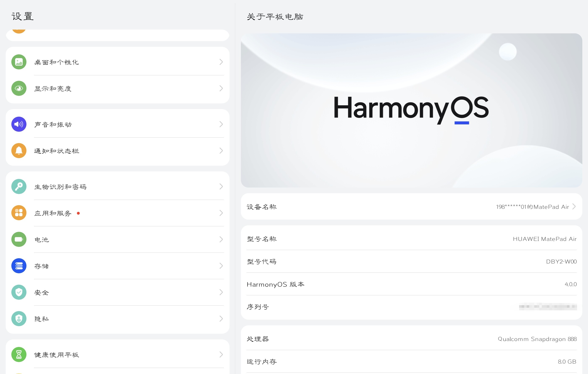
Task: Open 电池 settings label
Action: pyautogui.click(x=42, y=240)
